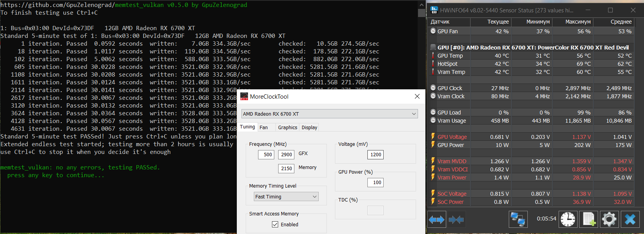Shrink HWiNFO sensor columns with the inward arrows icon
Image resolution: width=644 pixels, height=234 pixels.
point(456,220)
